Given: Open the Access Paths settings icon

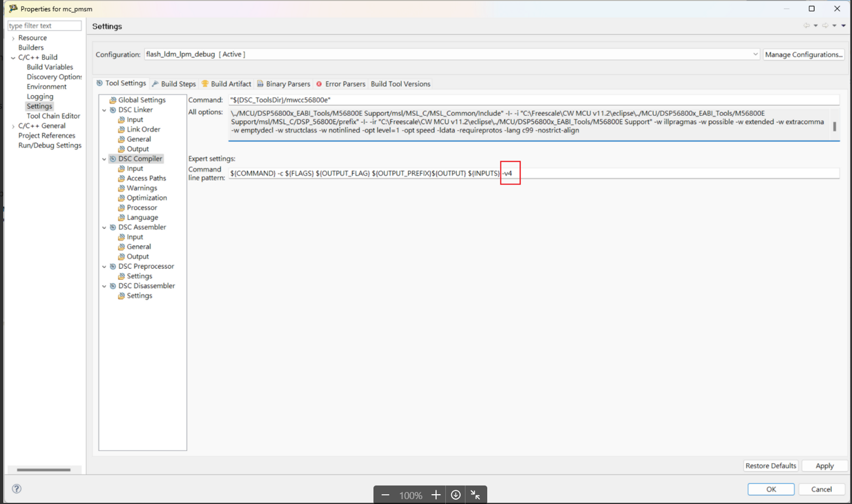Looking at the screenshot, I should point(121,178).
